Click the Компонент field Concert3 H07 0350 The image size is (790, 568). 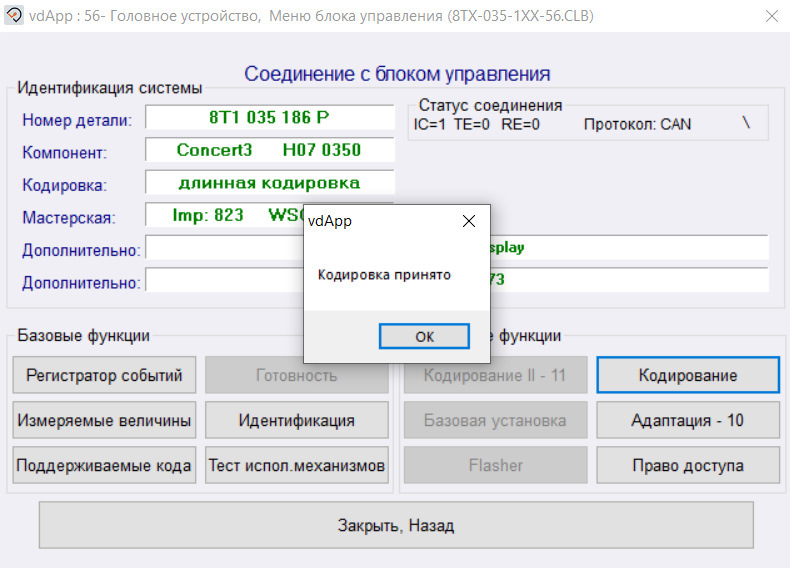(270, 150)
